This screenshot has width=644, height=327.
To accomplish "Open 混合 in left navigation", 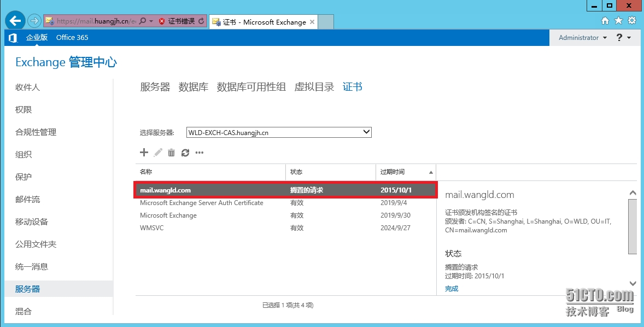I will [x=24, y=311].
